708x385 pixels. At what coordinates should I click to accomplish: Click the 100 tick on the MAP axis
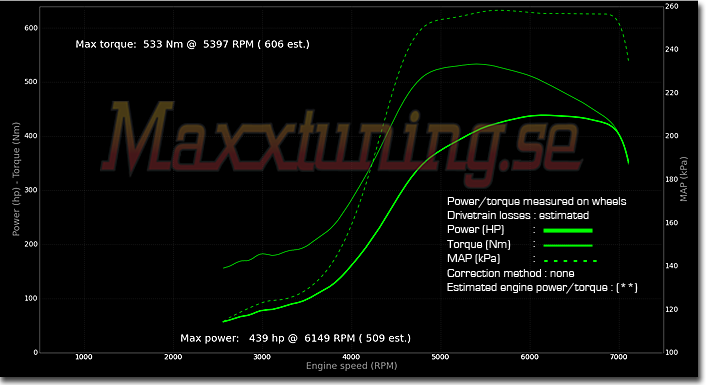(671, 353)
